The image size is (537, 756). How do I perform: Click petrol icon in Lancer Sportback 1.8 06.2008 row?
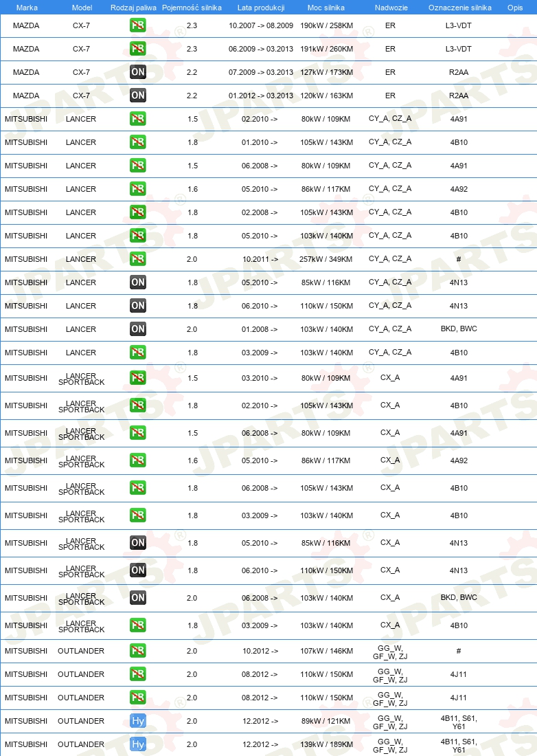[x=138, y=488]
